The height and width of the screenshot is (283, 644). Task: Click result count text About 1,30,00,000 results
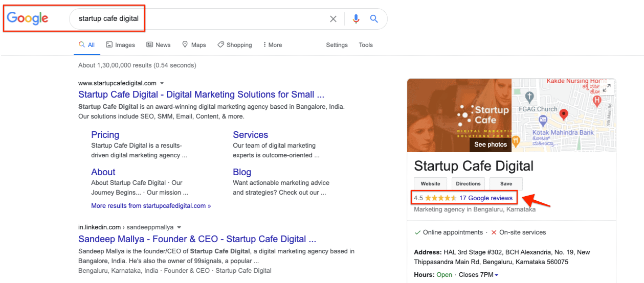pyautogui.click(x=137, y=65)
